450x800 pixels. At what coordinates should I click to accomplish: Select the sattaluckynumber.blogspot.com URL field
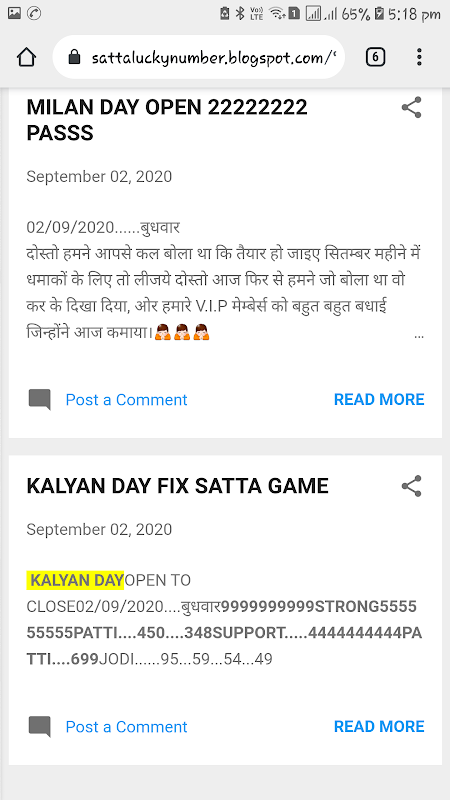(198, 57)
